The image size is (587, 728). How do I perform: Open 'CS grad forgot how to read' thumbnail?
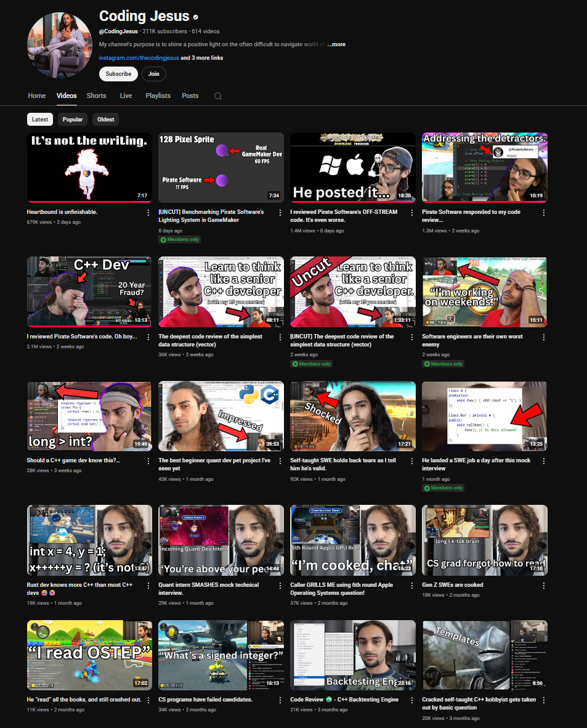click(485, 541)
